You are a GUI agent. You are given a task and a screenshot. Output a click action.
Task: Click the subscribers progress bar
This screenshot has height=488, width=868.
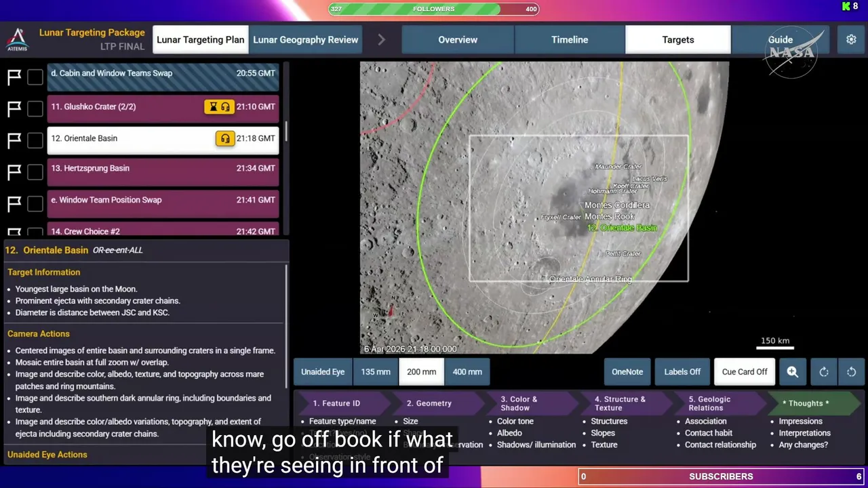pyautogui.click(x=722, y=476)
